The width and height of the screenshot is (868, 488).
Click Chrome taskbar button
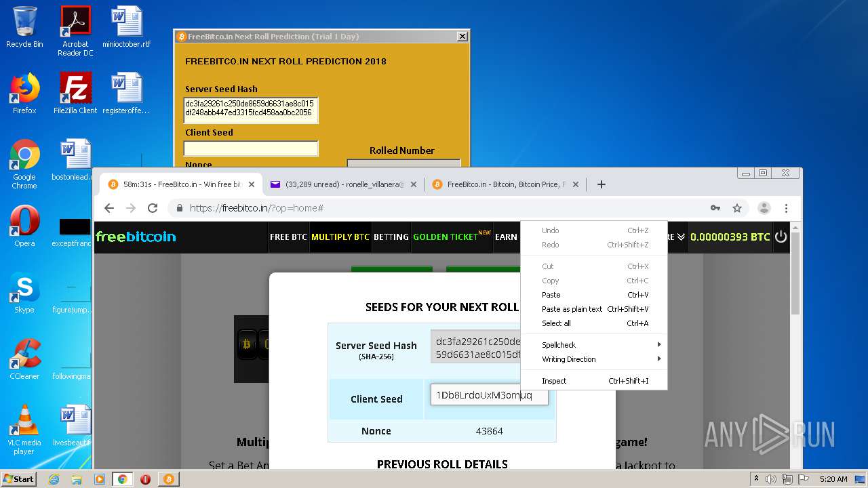(x=122, y=479)
